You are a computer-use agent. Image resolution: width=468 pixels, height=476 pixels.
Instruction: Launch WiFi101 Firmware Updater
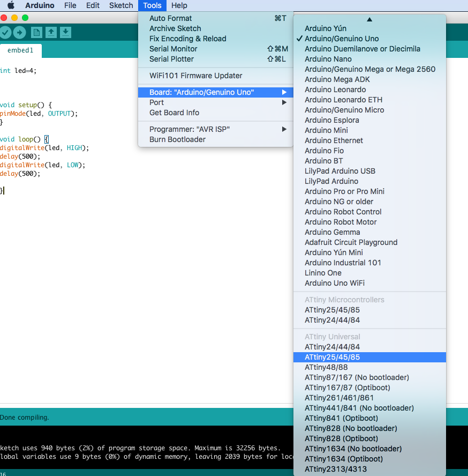216,76
